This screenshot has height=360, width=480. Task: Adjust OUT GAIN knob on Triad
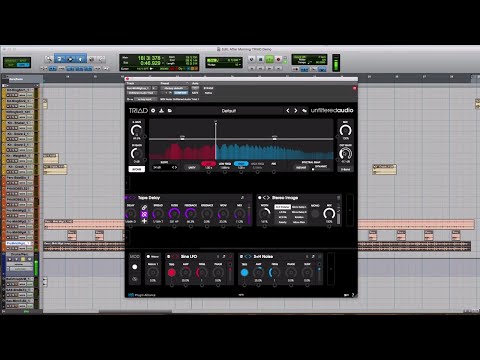(345, 154)
